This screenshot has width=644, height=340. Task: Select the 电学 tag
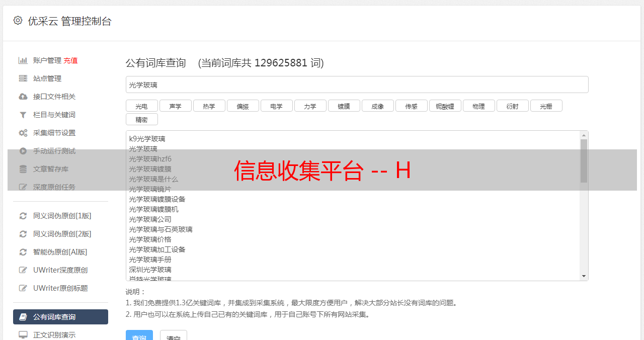click(x=276, y=106)
